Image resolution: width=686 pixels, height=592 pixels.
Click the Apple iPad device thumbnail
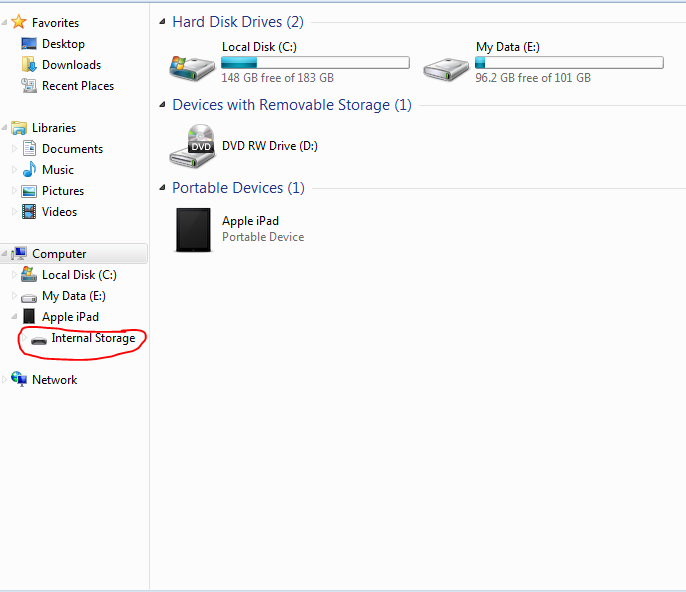(193, 230)
